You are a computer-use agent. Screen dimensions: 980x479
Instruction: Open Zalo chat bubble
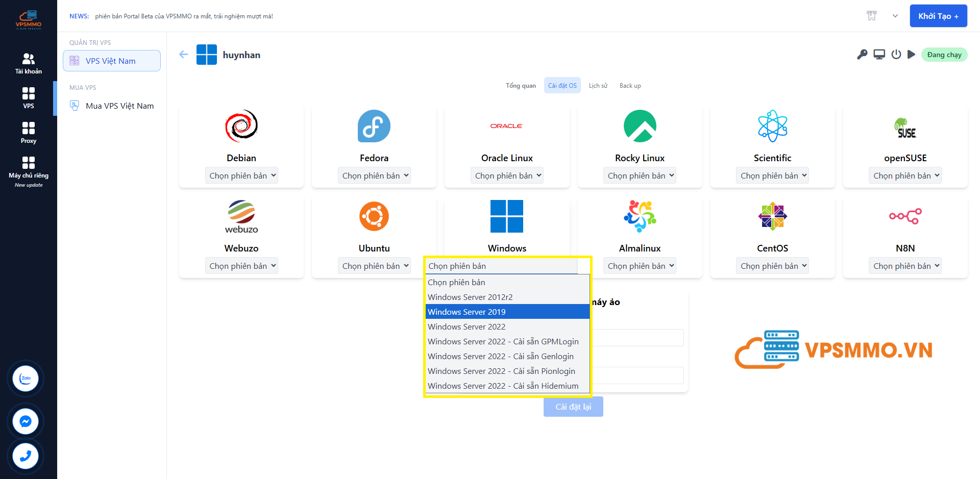[x=26, y=379]
